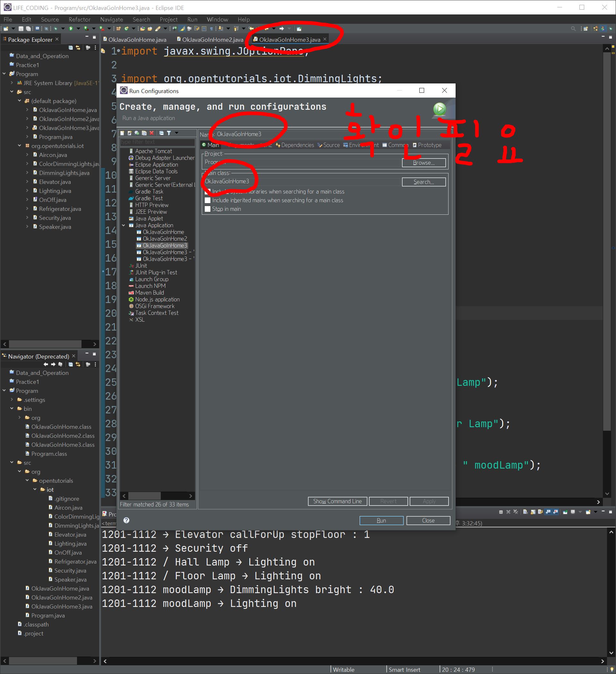Delete selected launch configuration with red X
Screen dimensions: 616x674
tap(152, 133)
